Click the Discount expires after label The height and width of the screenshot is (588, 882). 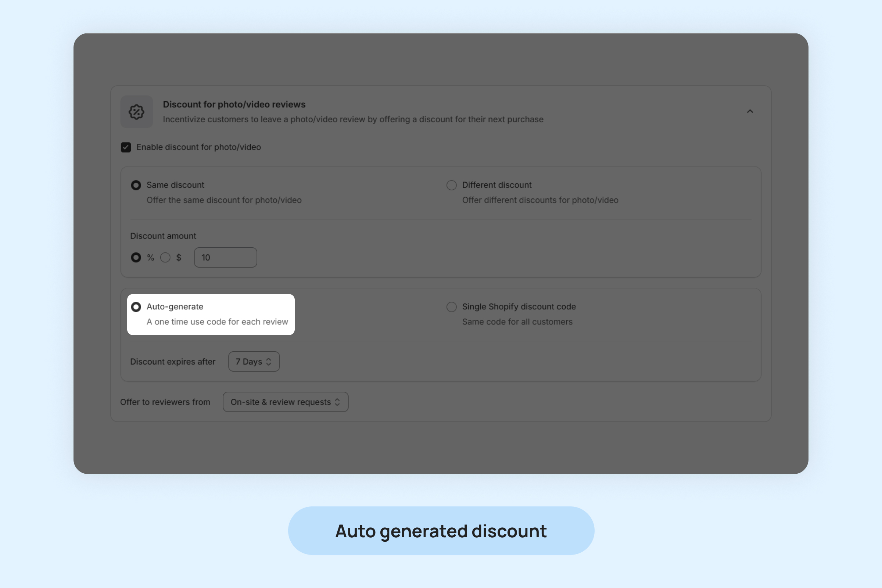coord(172,362)
